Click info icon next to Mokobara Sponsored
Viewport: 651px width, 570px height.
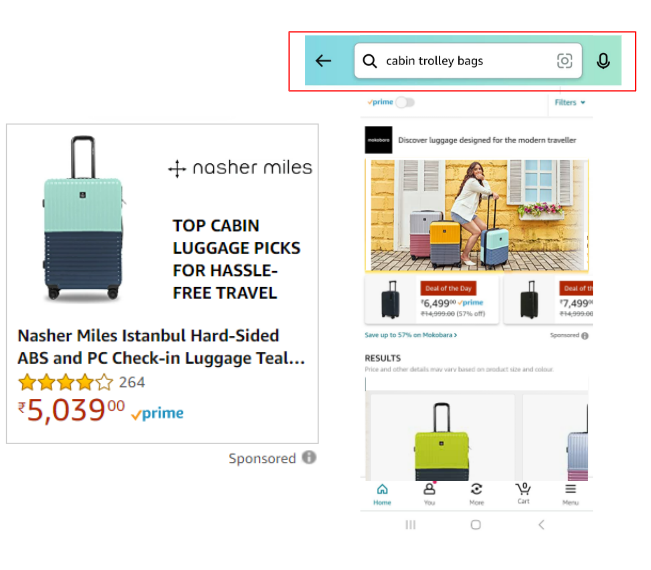coord(585,335)
